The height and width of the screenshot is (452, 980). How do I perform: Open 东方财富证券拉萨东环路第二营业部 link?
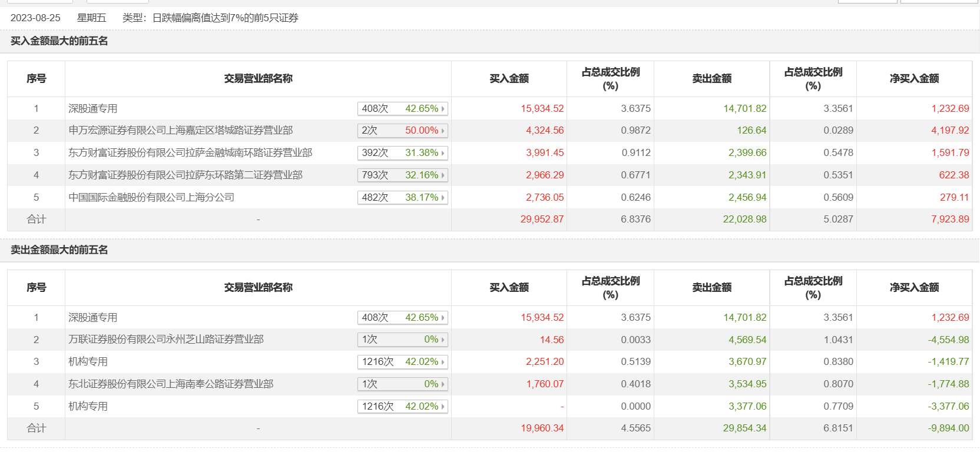tap(186, 175)
